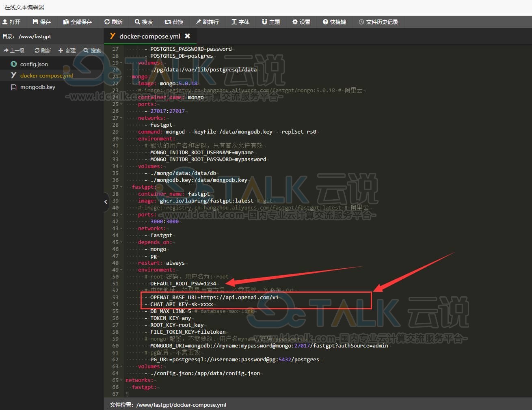Click the FILE_TOKEN_KEY=filetoken line
This screenshot has height=410, width=532.
click(x=188, y=332)
